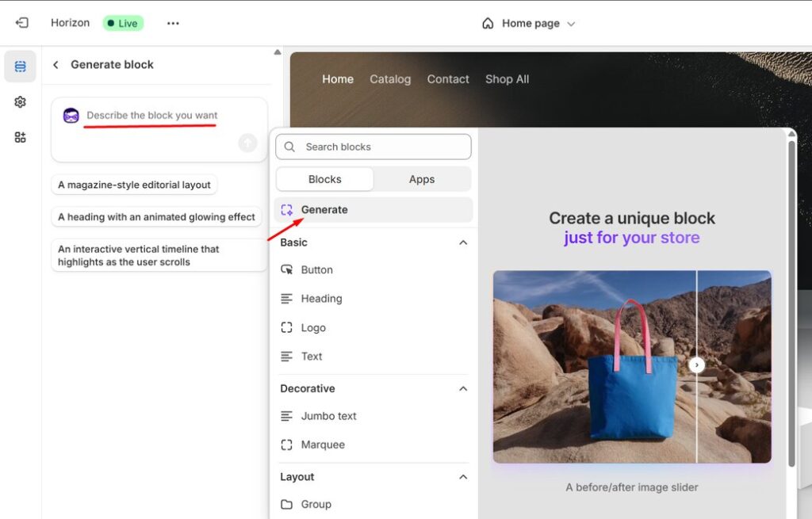The width and height of the screenshot is (812, 519).
Task: Select the Sections sidebar icon
Action: coord(21,67)
